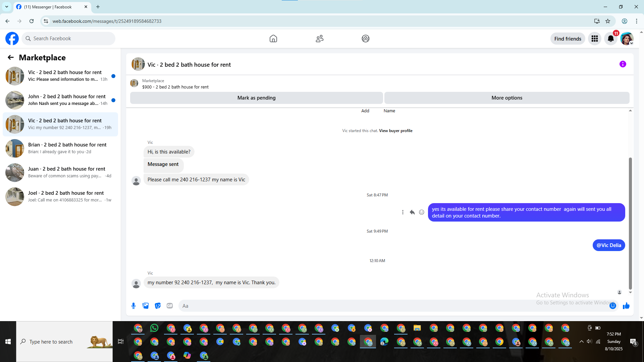This screenshot has width=644, height=362.
Task: Click Mark as pending button
Action: click(256, 98)
